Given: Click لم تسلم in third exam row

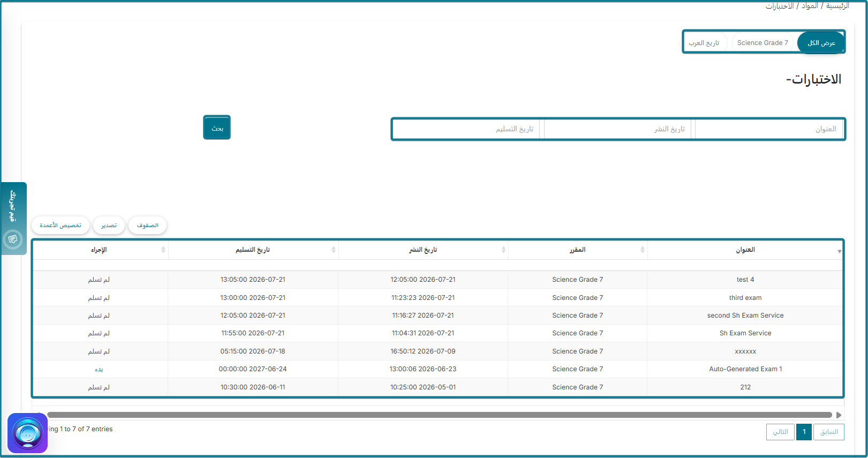Looking at the screenshot, I should pos(99,298).
